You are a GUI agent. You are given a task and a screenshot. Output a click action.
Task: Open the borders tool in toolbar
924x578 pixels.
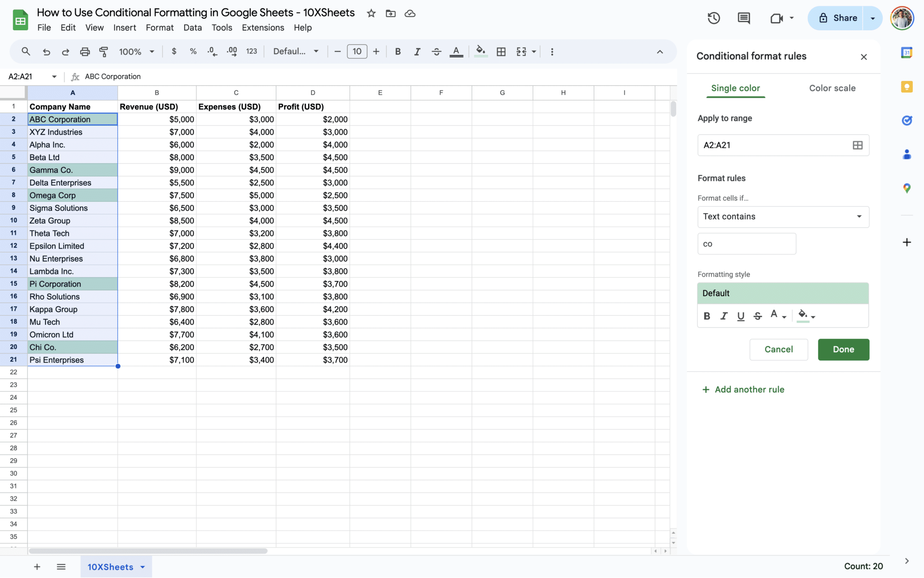click(x=501, y=51)
